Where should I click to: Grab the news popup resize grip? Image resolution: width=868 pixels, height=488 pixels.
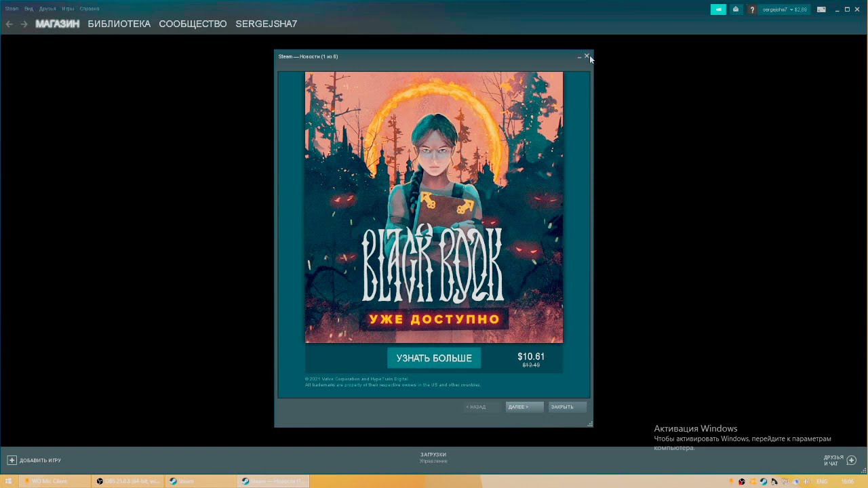(590, 424)
